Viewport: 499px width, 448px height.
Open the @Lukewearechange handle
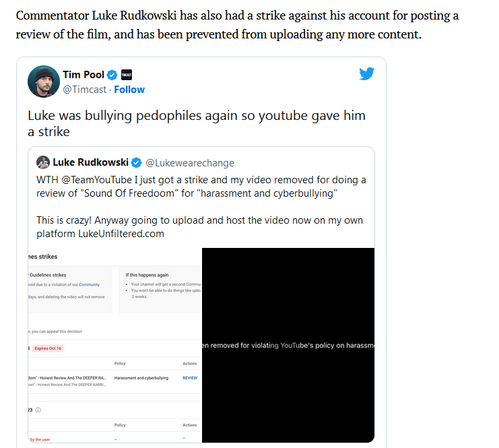(x=190, y=163)
